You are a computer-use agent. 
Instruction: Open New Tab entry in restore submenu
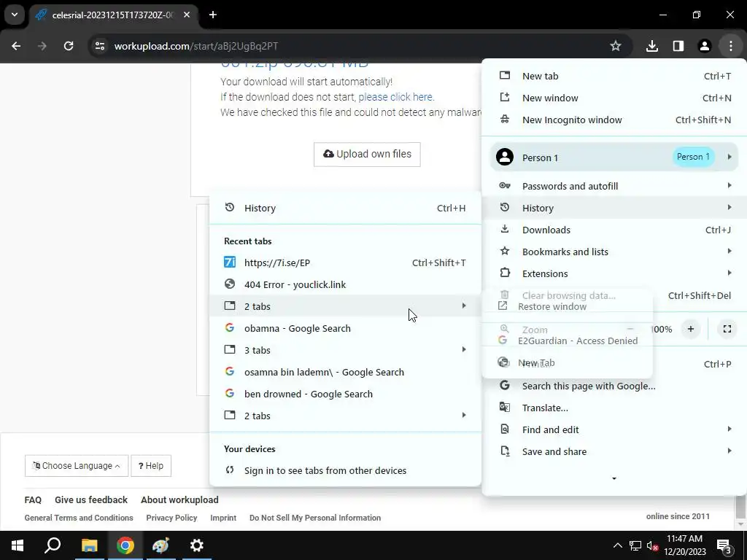pos(567,363)
